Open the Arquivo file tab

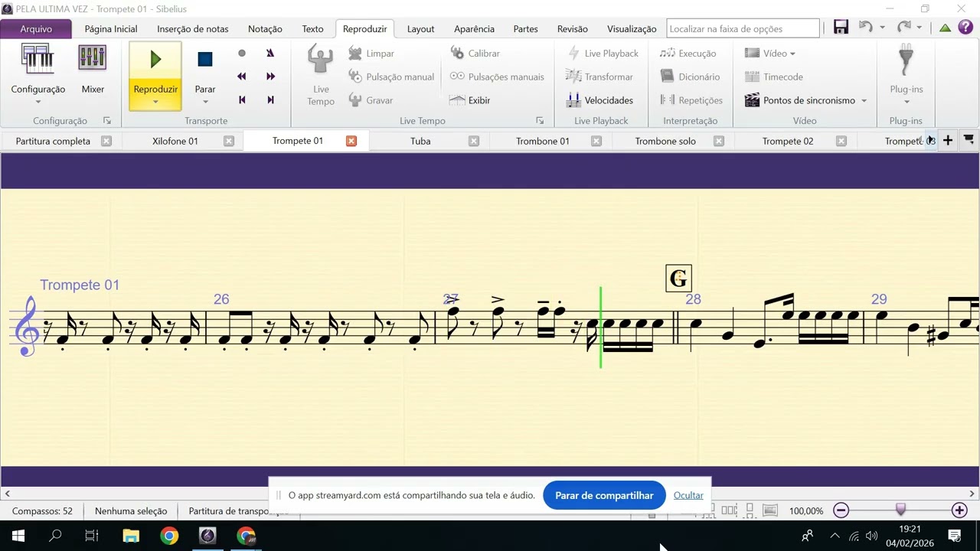36,29
